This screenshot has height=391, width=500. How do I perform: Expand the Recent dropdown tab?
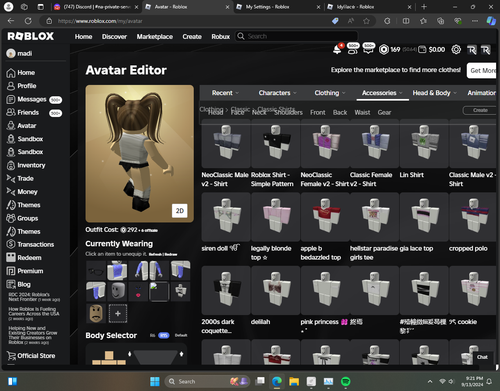(x=225, y=93)
